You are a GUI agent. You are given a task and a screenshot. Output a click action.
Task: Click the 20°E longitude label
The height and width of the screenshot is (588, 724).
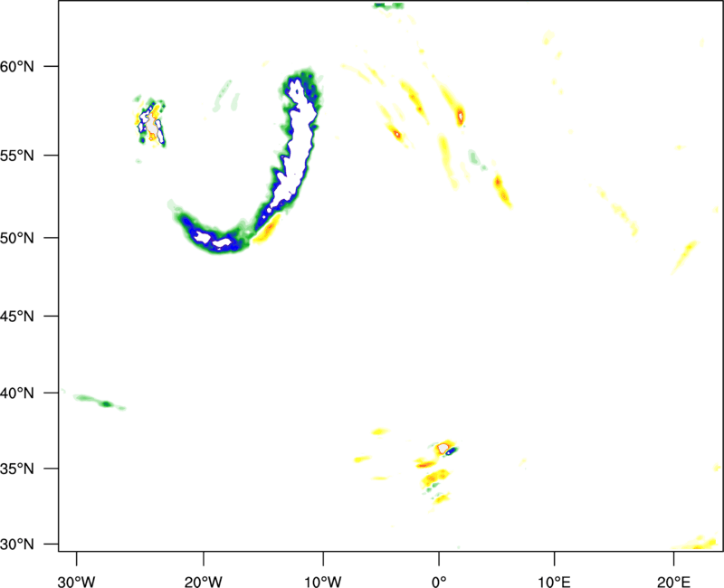coord(673,582)
